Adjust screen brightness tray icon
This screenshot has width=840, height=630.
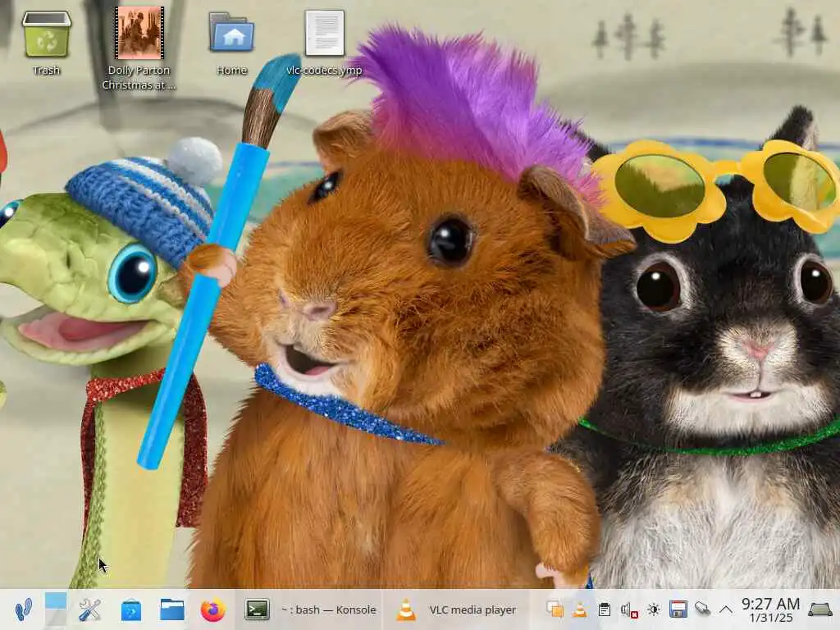tap(653, 609)
